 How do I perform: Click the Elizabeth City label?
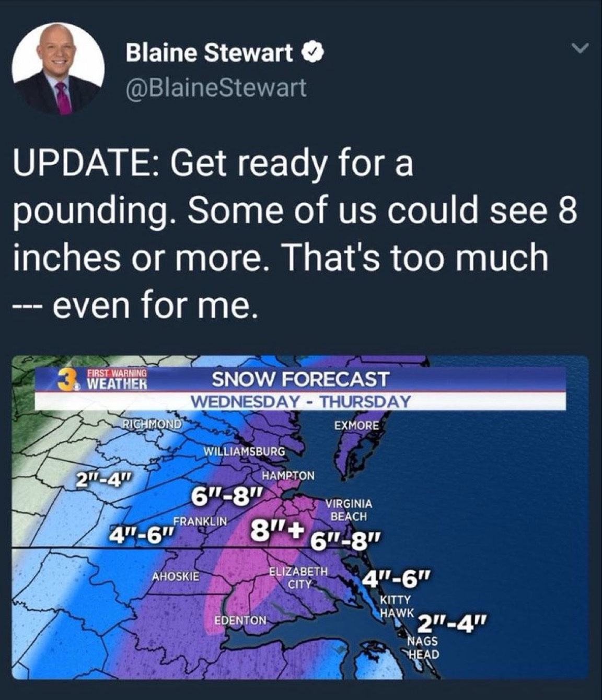pos(298,577)
